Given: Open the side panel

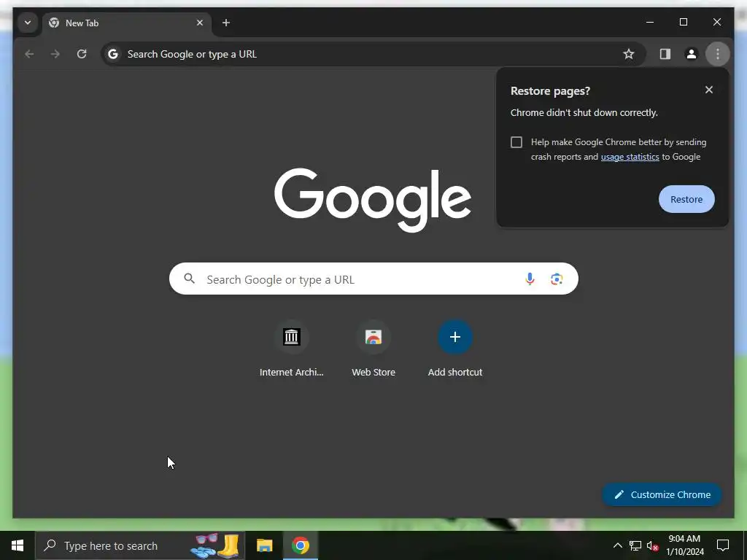Looking at the screenshot, I should click(x=665, y=54).
